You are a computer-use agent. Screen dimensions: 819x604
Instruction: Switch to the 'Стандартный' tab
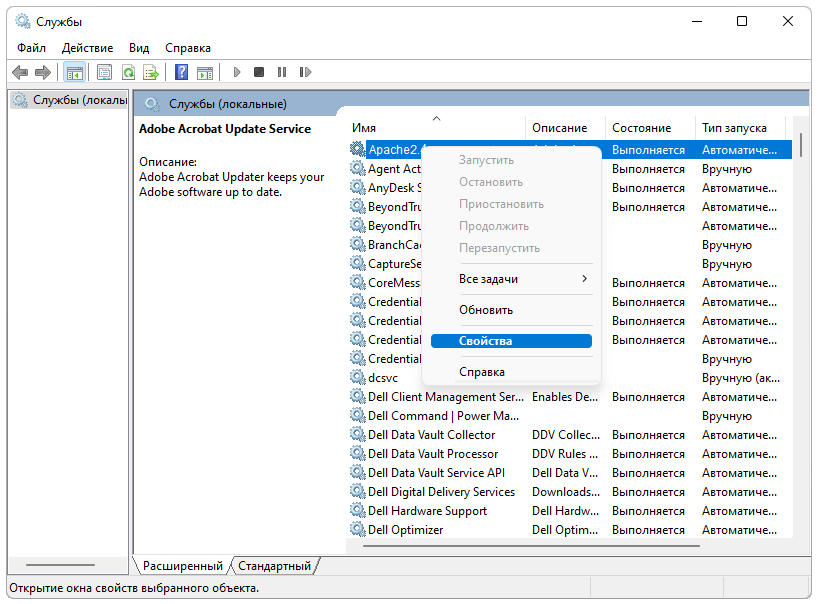pyautogui.click(x=274, y=566)
